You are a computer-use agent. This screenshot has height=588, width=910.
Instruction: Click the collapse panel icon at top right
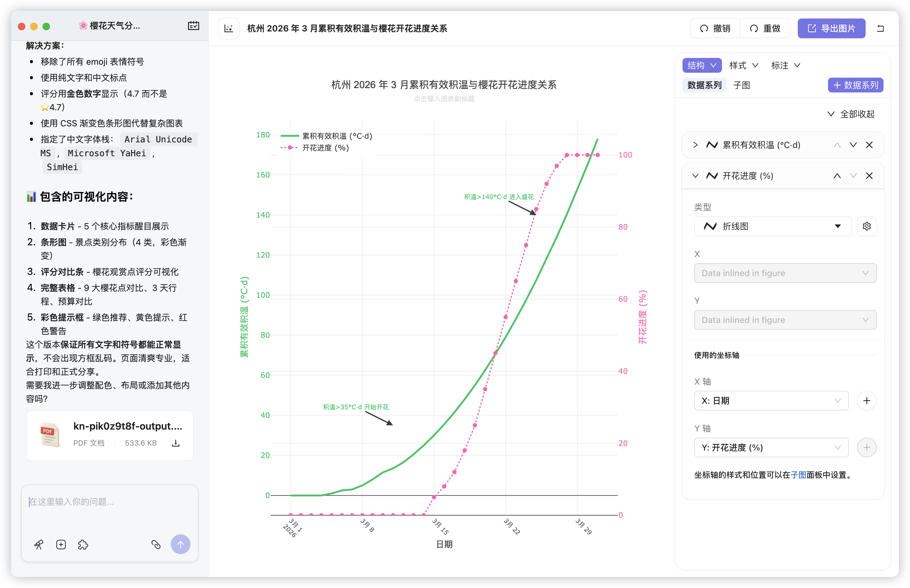881,28
